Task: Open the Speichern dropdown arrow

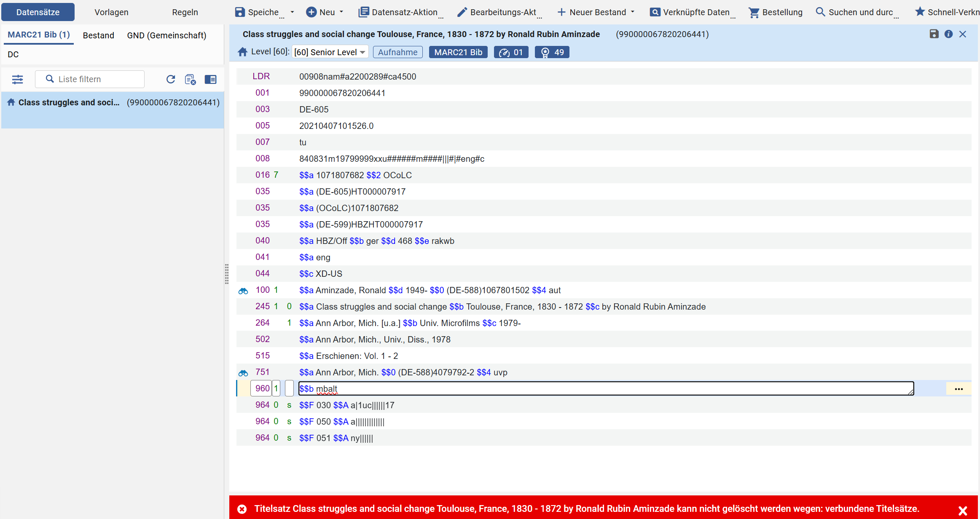Action: click(x=292, y=12)
